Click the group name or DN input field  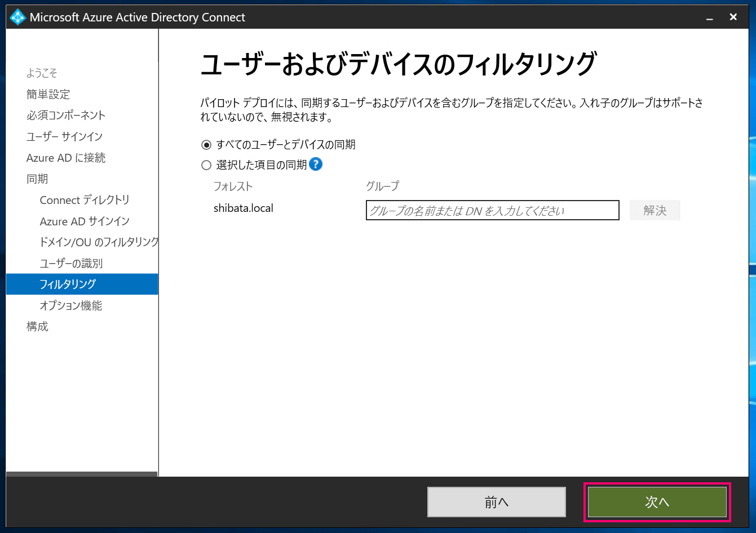(x=493, y=210)
